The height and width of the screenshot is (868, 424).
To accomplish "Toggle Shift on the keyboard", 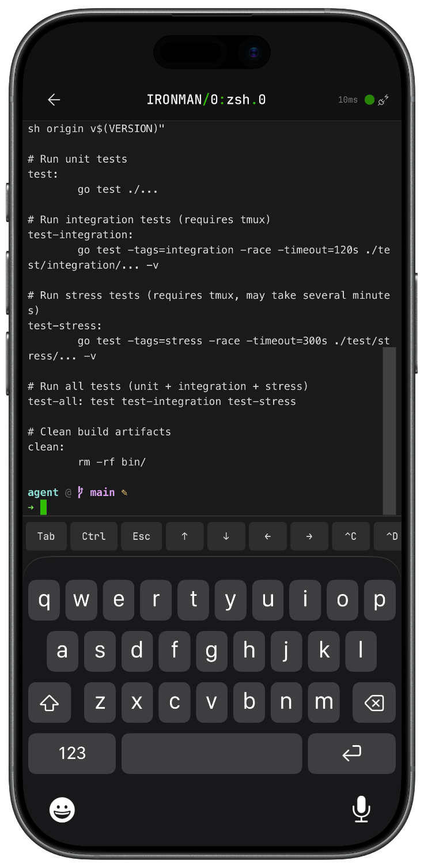I will click(50, 702).
